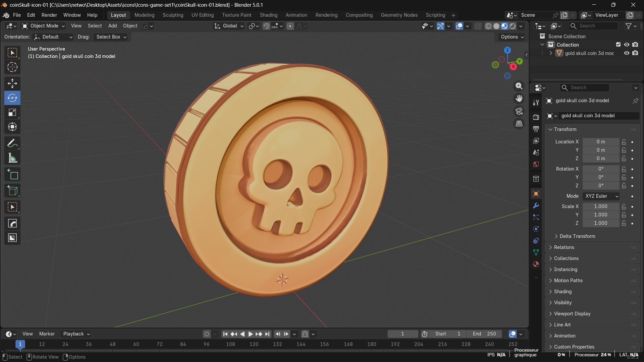Click the viewport zoom magnifier icon
The height and width of the screenshot is (362, 644).
tap(519, 86)
